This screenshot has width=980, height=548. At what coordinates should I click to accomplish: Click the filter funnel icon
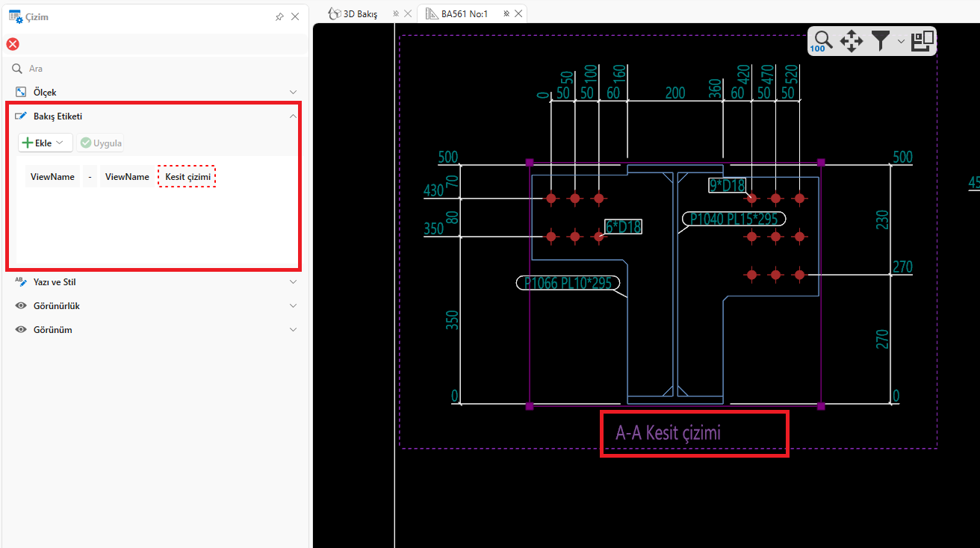click(x=881, y=41)
